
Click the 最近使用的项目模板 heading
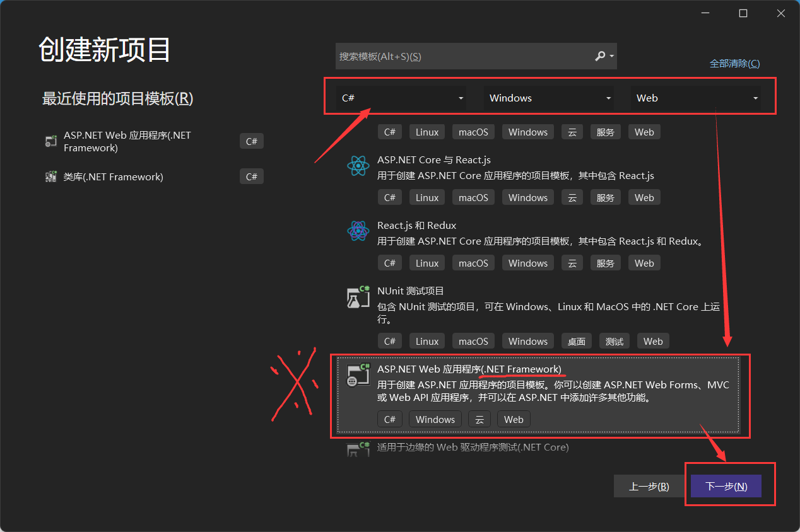[117, 99]
